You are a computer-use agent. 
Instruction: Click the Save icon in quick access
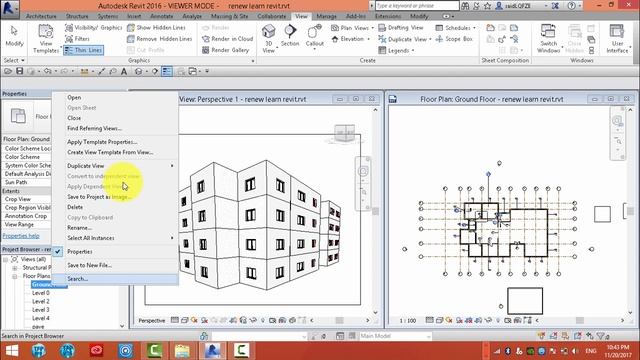coord(19,71)
